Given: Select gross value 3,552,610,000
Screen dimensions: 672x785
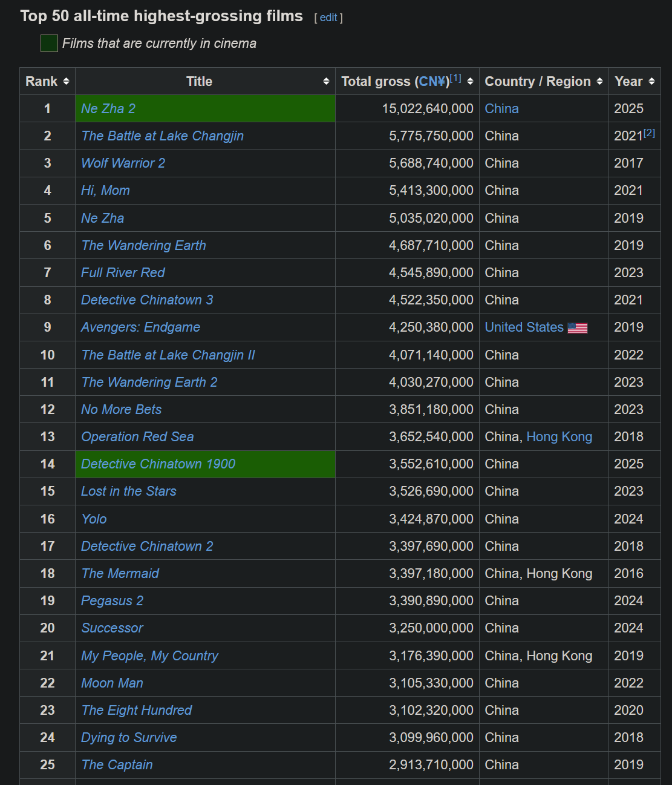Looking at the screenshot, I should [x=431, y=464].
